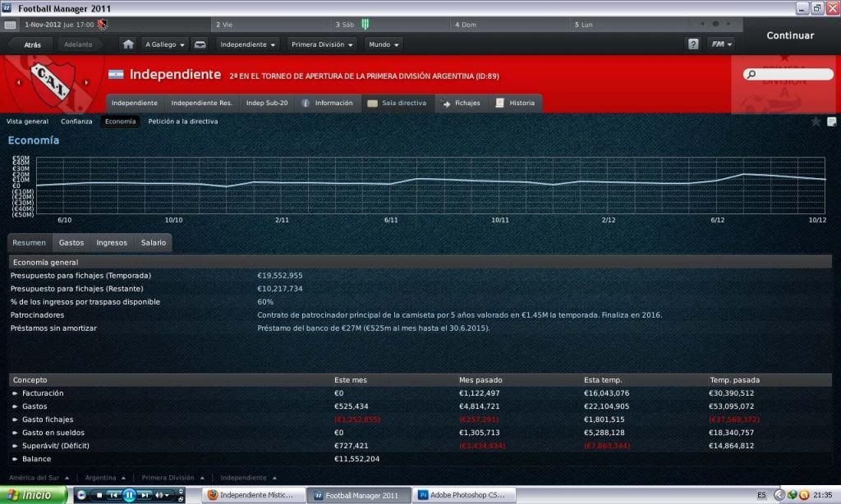841x504 pixels.
Task: Select the previous club arrow beside the crest
Action: 18,83
